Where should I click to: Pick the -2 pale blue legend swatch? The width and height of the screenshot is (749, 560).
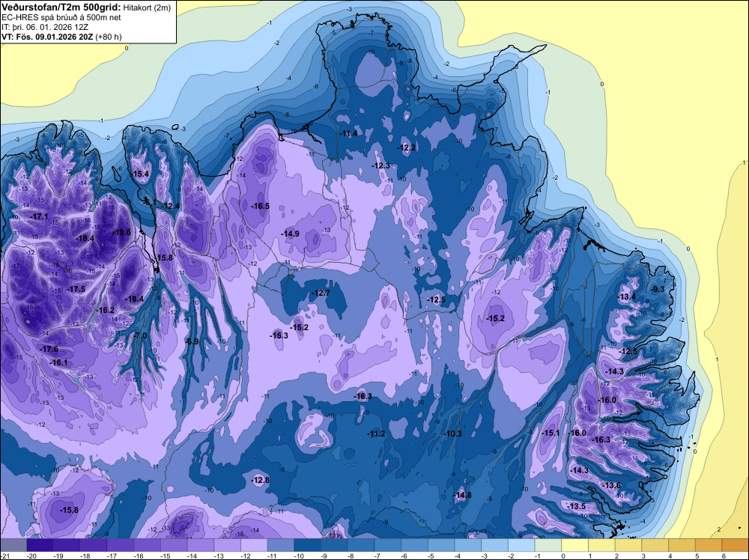coord(521,545)
